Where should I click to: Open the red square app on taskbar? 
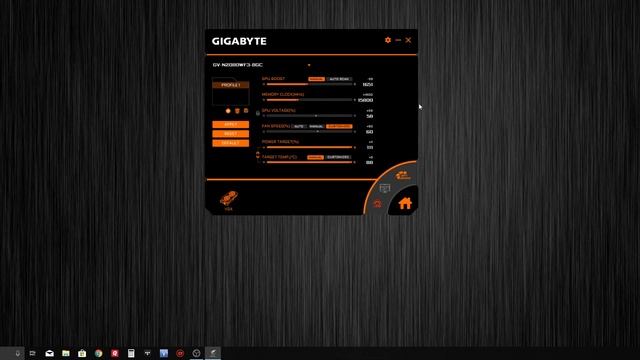(115, 353)
